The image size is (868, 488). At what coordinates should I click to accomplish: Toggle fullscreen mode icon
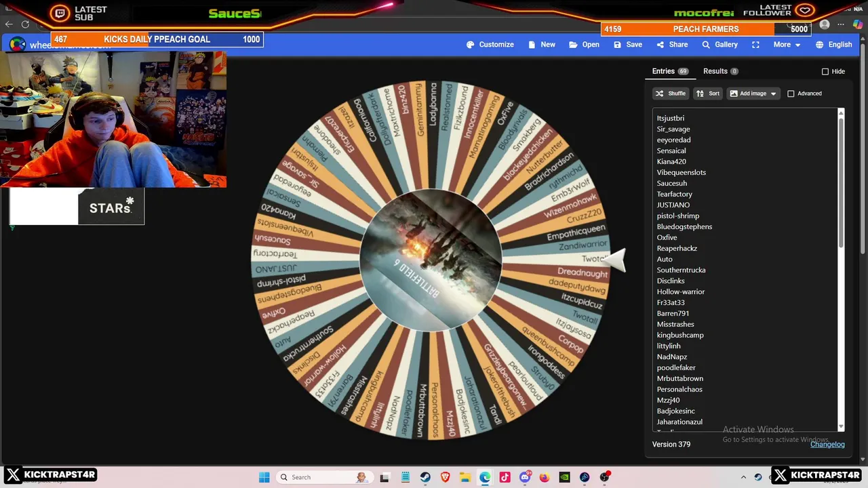point(755,45)
